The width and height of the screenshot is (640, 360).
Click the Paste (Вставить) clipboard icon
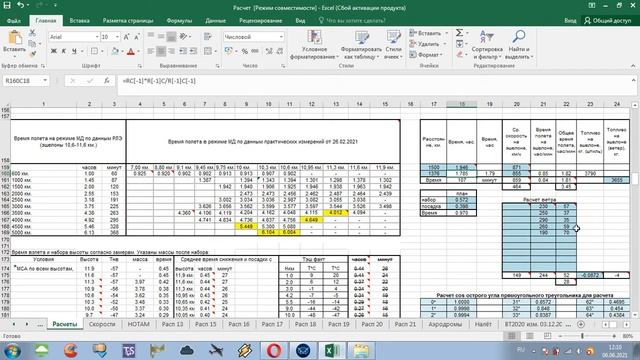[x=15, y=38]
